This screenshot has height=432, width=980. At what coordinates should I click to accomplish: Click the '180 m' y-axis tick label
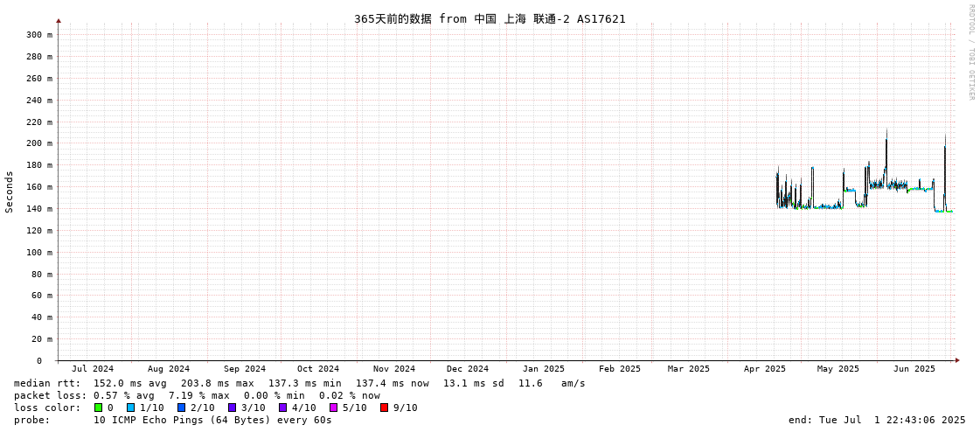(x=39, y=165)
